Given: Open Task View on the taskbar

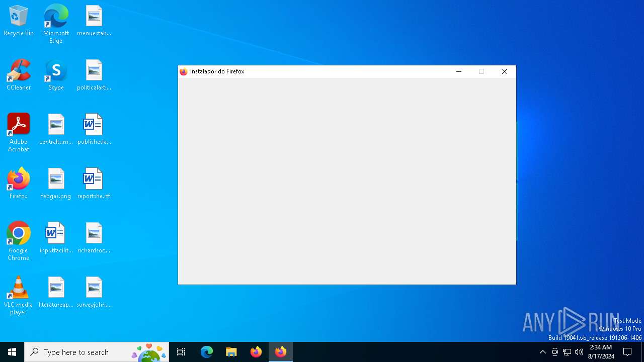Looking at the screenshot, I should pos(181,352).
